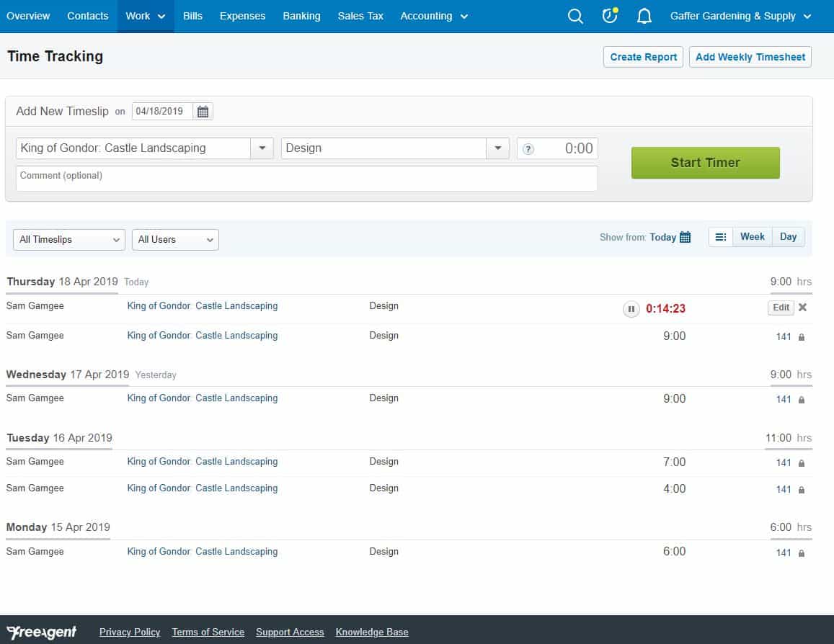
Task: Click the lock icon on Monday 6:00 timeslip
Action: click(x=801, y=553)
